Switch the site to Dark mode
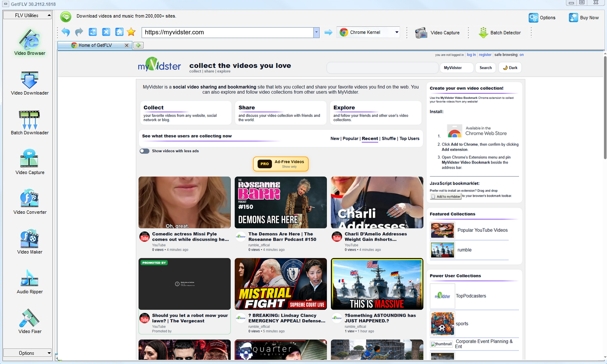Image resolution: width=607 pixels, height=364 pixels. [x=510, y=68]
